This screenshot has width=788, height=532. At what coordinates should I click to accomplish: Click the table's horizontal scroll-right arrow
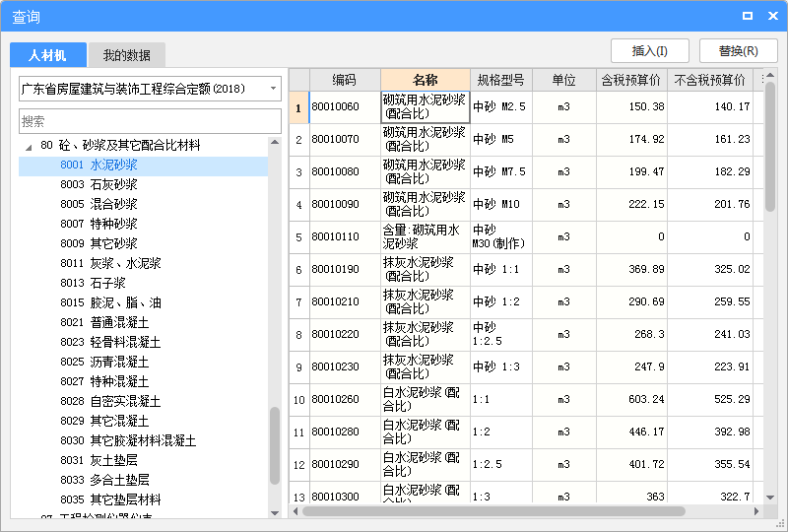pos(756,511)
